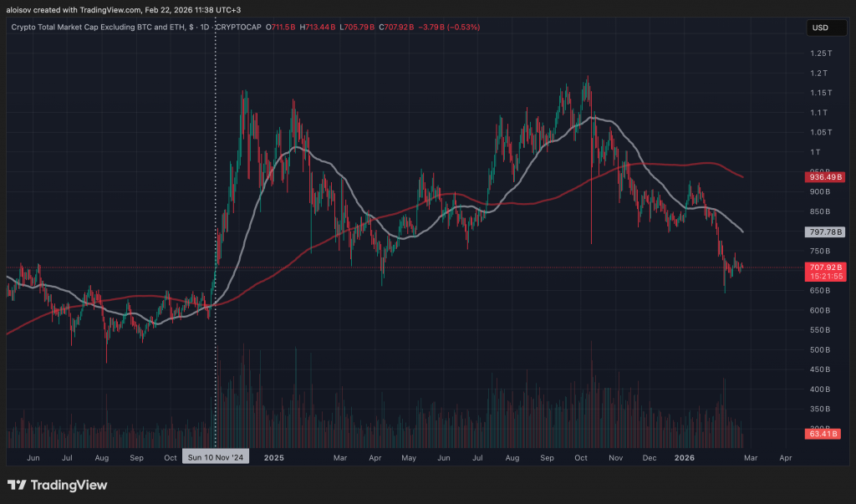Open the USD currency selector
Viewport: 856px width, 504px height.
coord(820,28)
